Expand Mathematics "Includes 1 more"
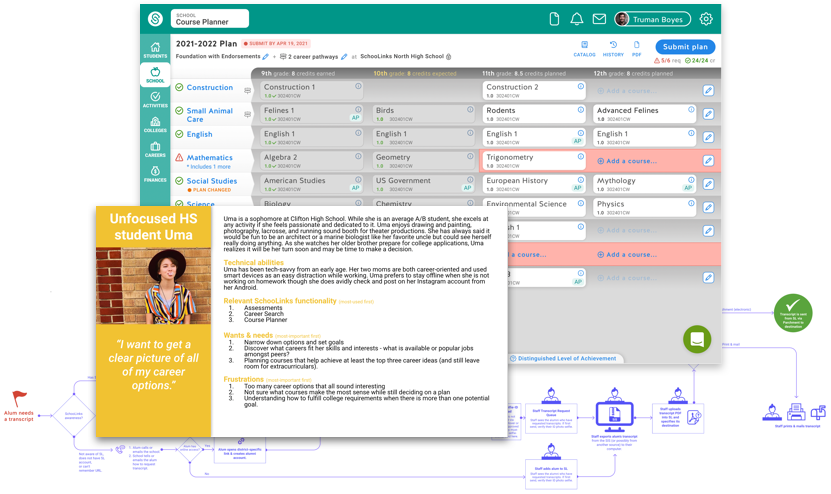This screenshot has width=831, height=494. point(210,166)
